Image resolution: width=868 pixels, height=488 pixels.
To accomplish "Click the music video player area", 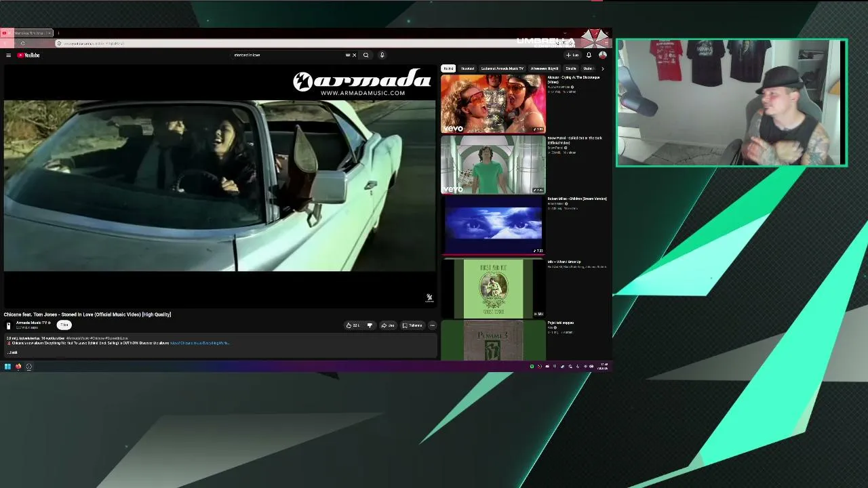I will click(x=220, y=186).
